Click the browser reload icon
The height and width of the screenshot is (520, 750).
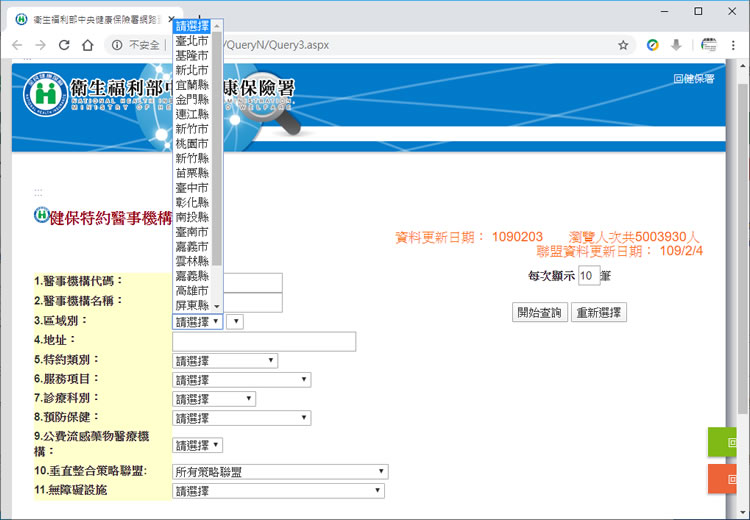[x=64, y=45]
